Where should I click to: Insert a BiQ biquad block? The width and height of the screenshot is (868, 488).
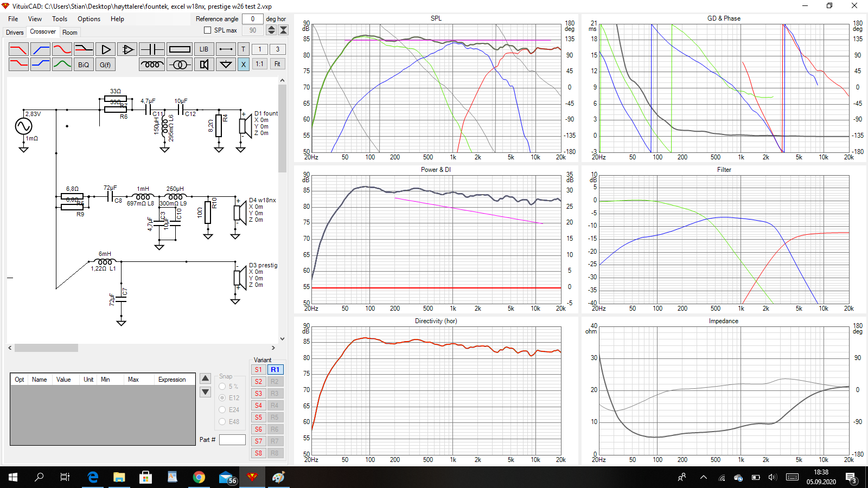tap(84, 65)
